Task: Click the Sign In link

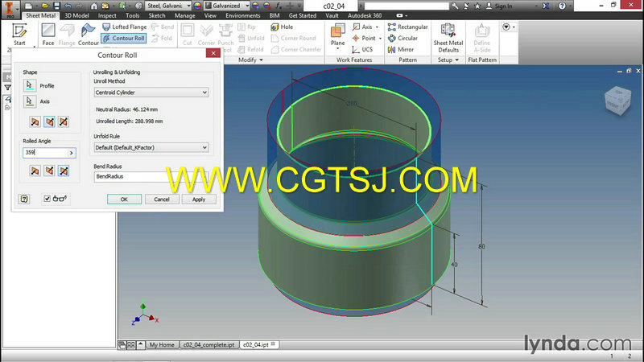Action: (503, 6)
